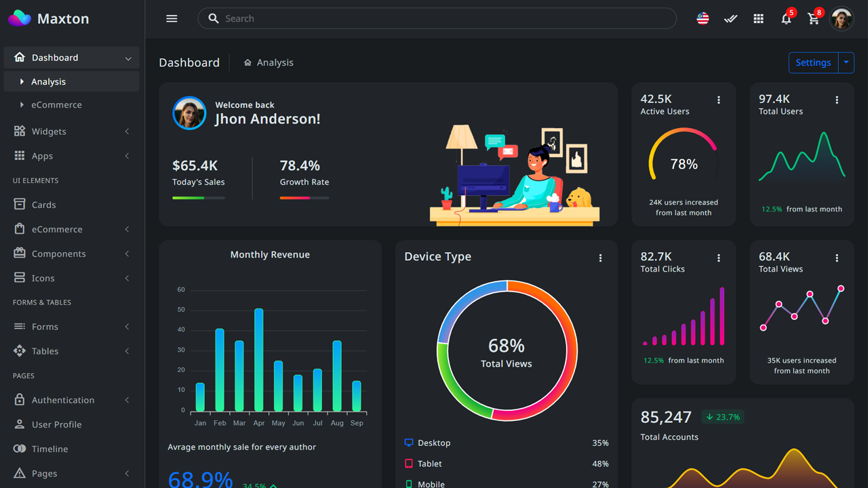
Task: Click the double checkmark icon
Action: pyautogui.click(x=730, y=18)
